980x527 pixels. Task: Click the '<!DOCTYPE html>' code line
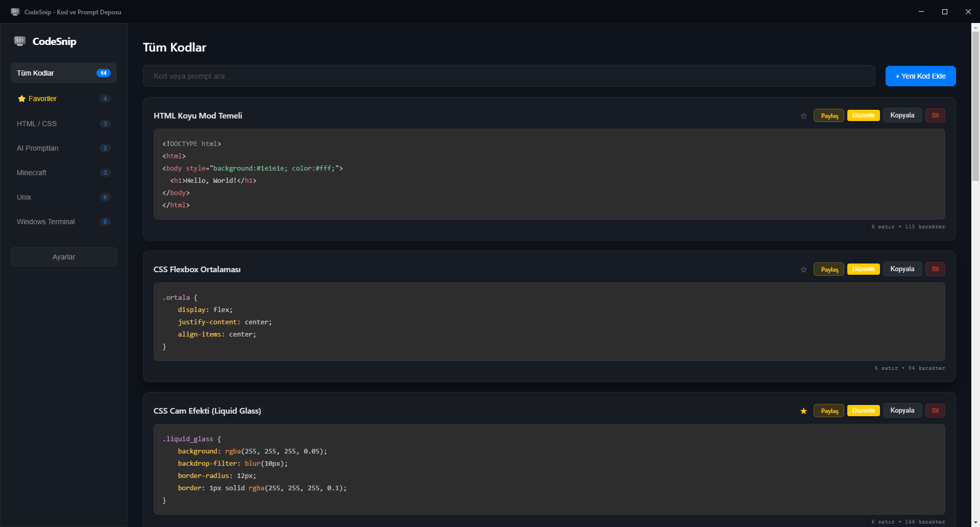192,144
